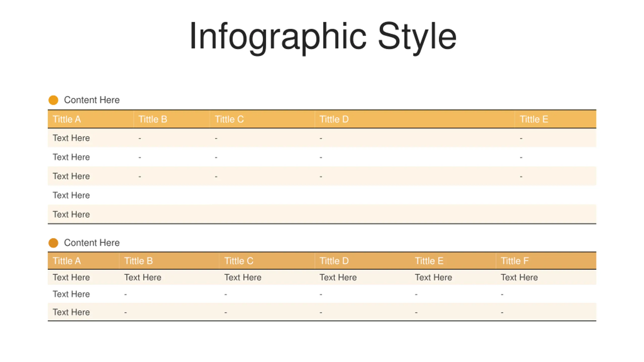
Task: Click the Infographic Style title text
Action: (323, 36)
